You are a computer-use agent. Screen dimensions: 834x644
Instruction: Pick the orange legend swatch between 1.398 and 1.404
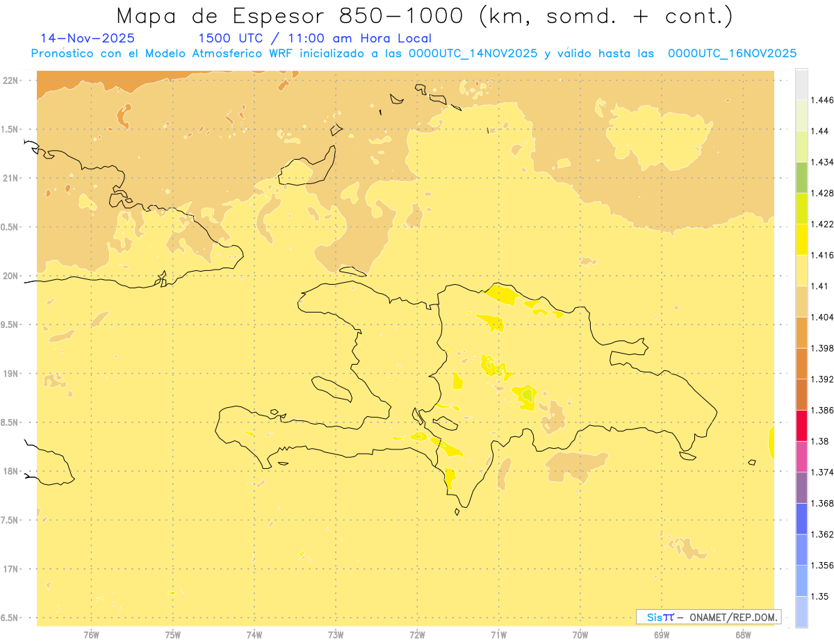pos(801,333)
